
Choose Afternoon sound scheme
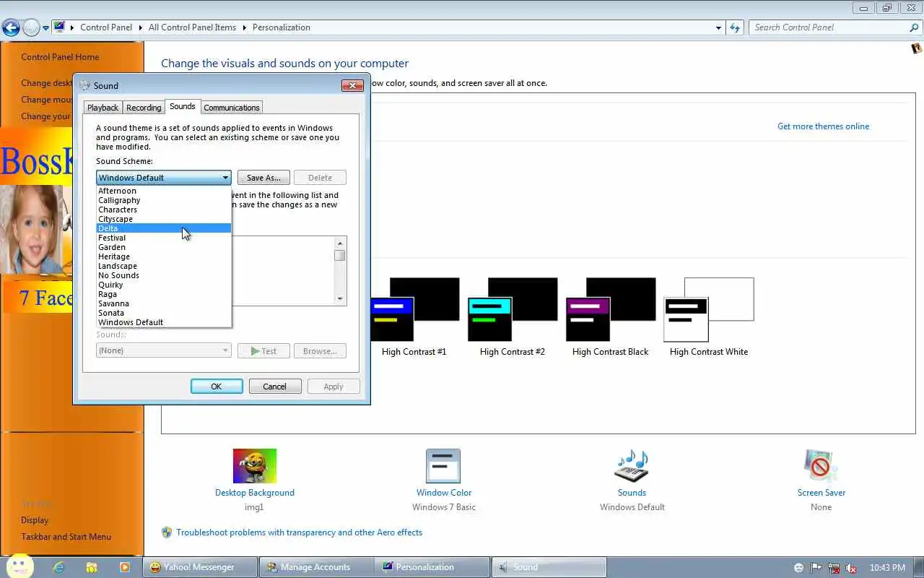(x=164, y=191)
